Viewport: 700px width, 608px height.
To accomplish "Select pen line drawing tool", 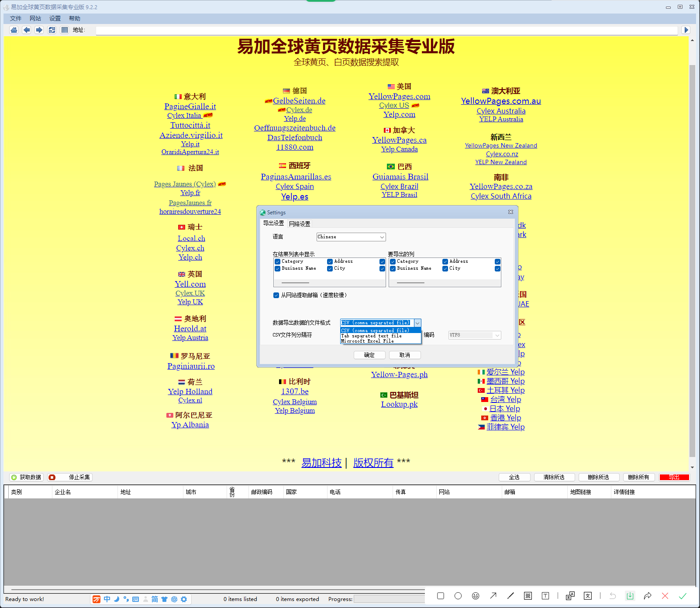I will [510, 596].
